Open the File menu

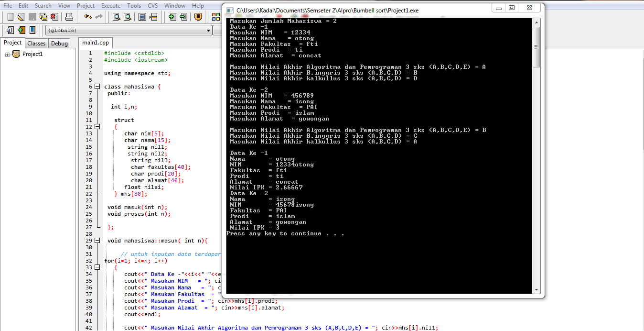(x=8, y=6)
